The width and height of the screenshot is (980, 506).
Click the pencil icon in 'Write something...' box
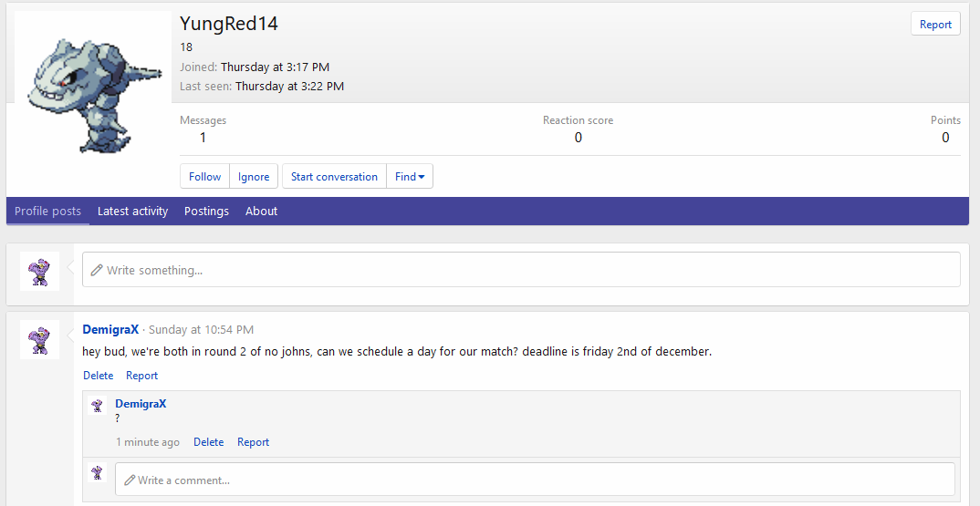click(x=96, y=270)
